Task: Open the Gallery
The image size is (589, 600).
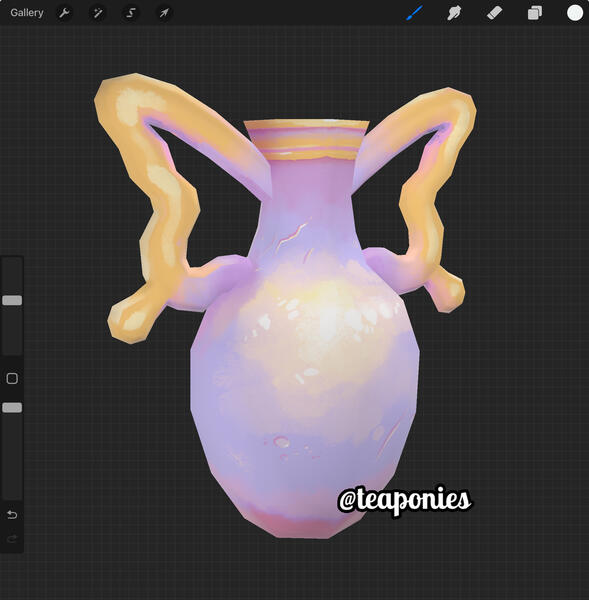Action: pyautogui.click(x=27, y=13)
